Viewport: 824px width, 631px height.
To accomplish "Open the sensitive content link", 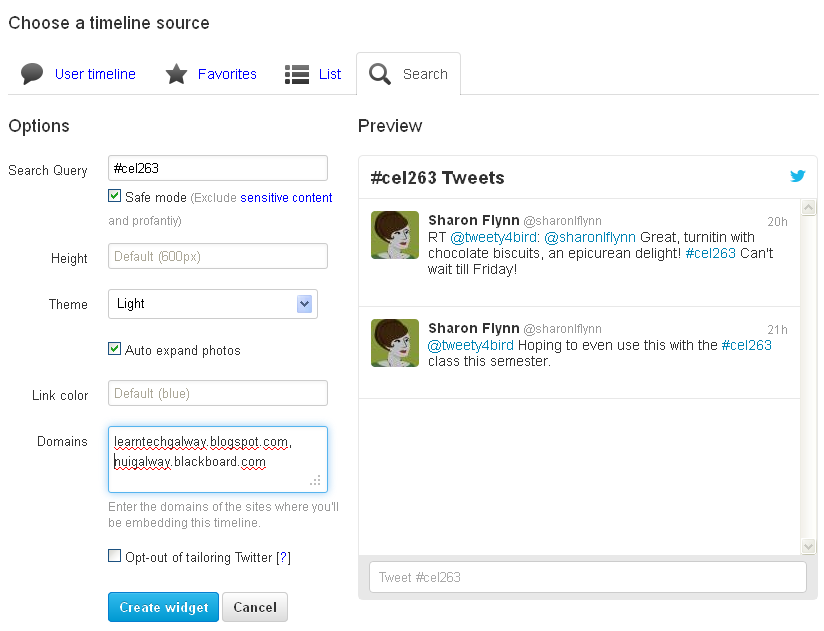I will (286, 198).
